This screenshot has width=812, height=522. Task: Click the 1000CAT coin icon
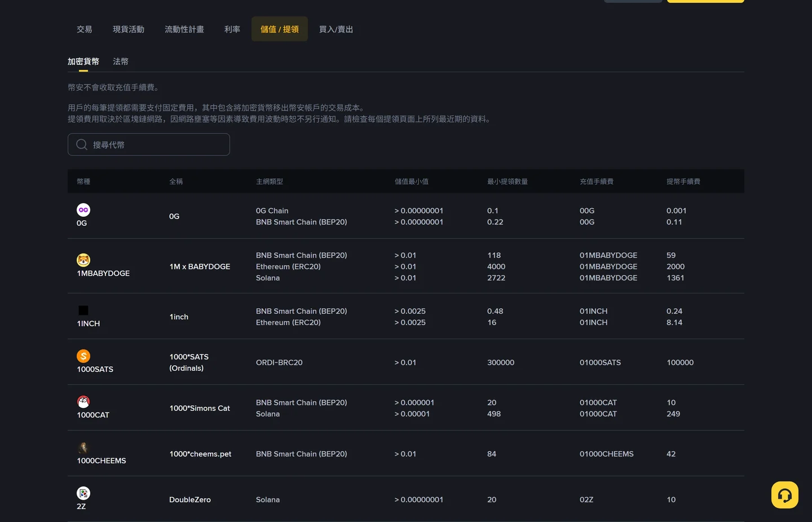[83, 402]
